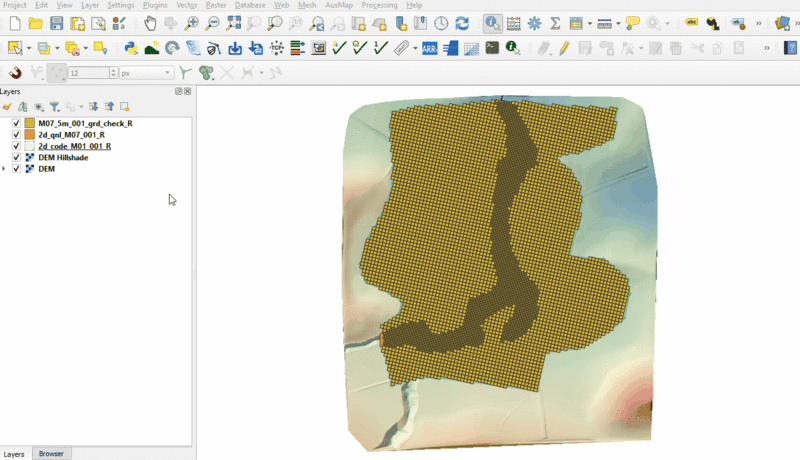Enable snapping with the magnet icon

point(15,73)
